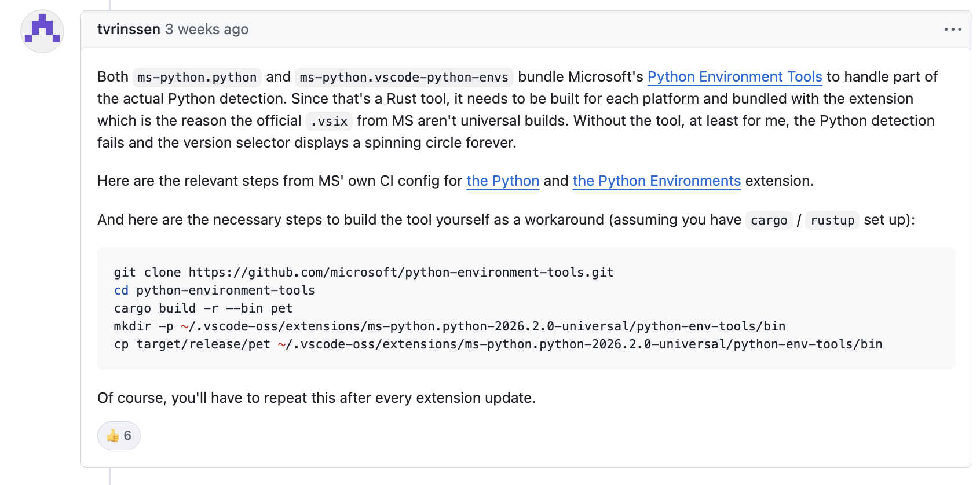
Task: Open tvrinssen's user profile link
Action: [x=129, y=29]
